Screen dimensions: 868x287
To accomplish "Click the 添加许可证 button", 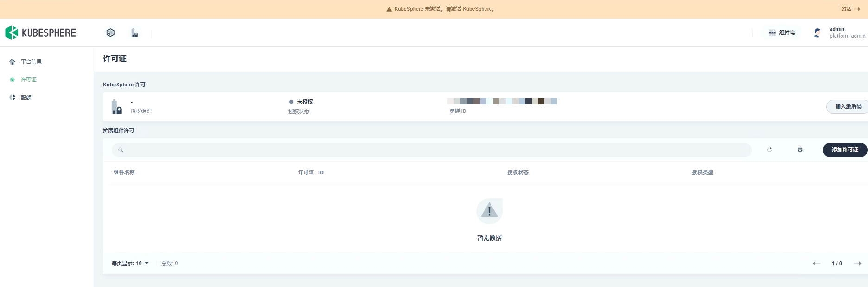I will point(844,150).
